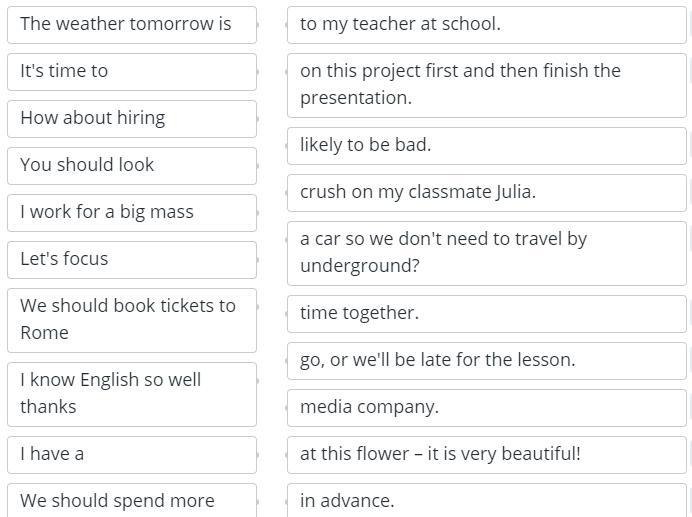Select 'We should spend more' card

131,500
